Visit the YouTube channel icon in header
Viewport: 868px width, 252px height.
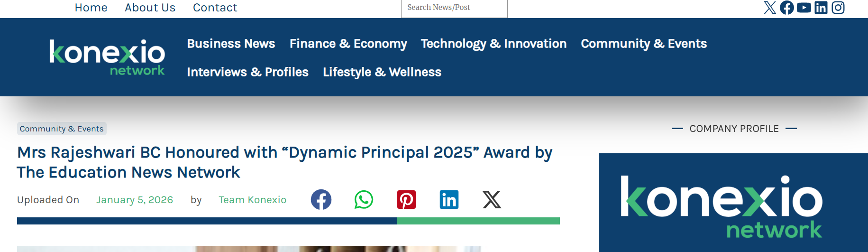click(804, 8)
